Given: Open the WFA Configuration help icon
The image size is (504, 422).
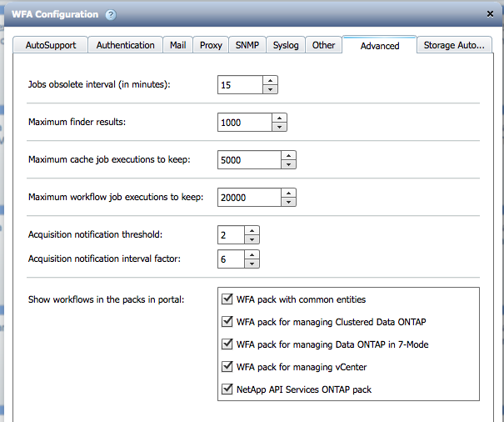Looking at the screenshot, I should pos(111,14).
